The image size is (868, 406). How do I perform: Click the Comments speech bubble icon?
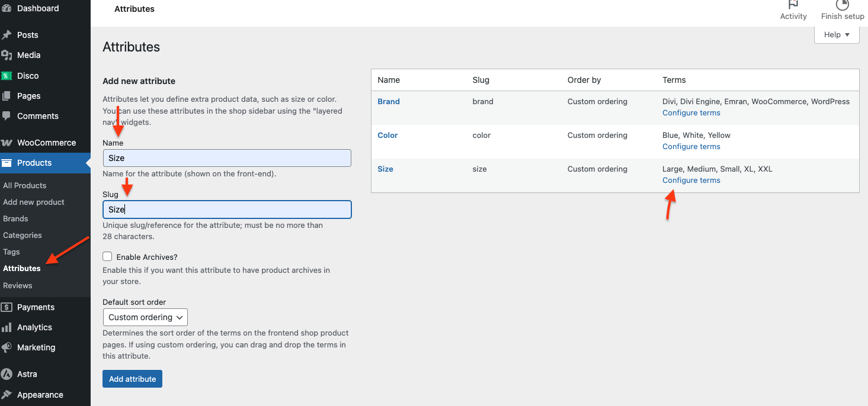pos(7,116)
